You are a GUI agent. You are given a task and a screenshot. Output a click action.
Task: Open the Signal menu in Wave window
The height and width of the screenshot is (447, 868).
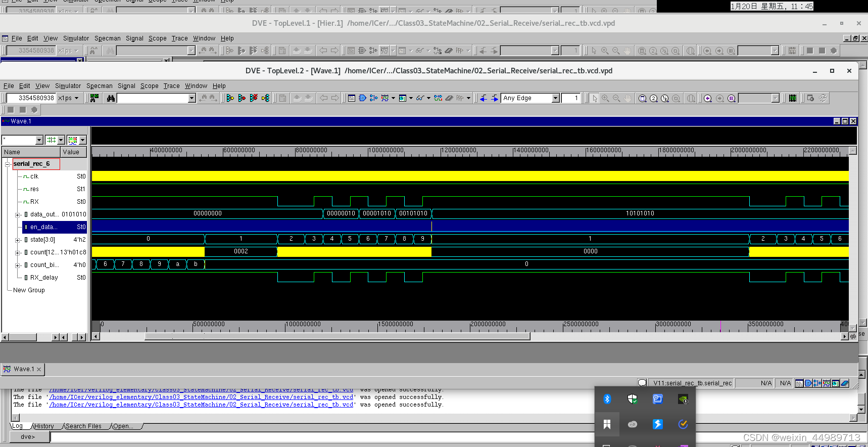[x=126, y=86]
